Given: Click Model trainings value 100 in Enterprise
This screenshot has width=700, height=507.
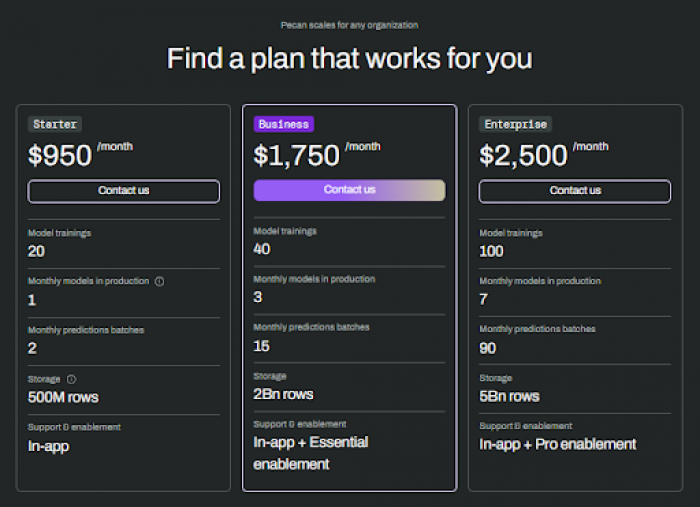Looking at the screenshot, I should [491, 251].
